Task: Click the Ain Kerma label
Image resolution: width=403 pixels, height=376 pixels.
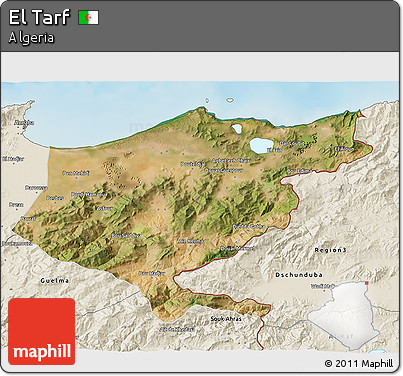Action: pos(191,241)
